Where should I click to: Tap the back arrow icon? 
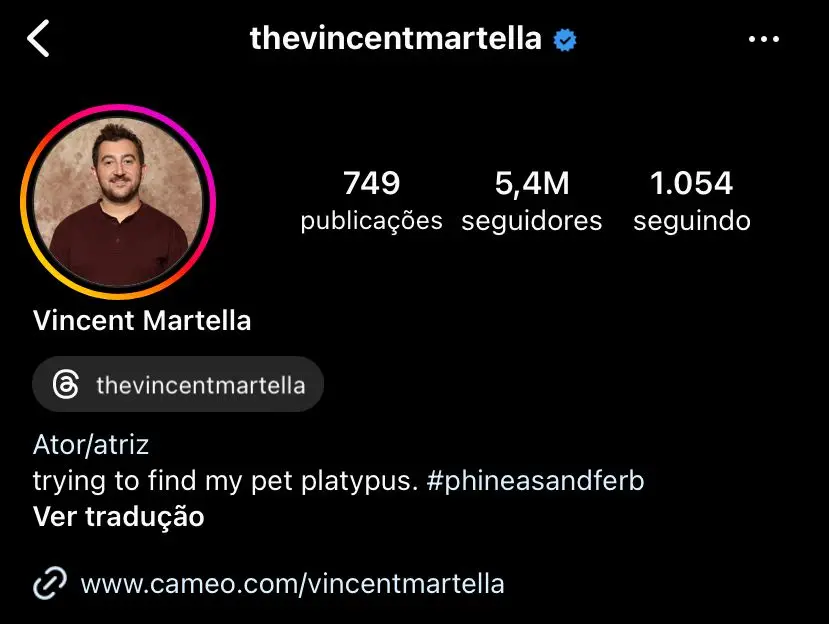40,38
